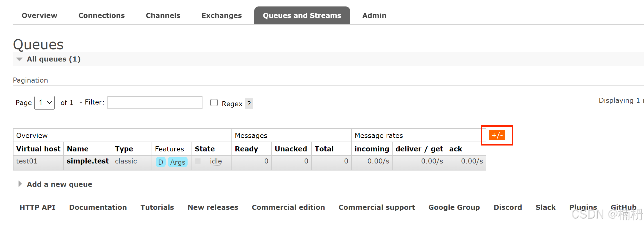Image resolution: width=644 pixels, height=225 pixels.
Task: Click the idle state label
Action: coord(216,161)
